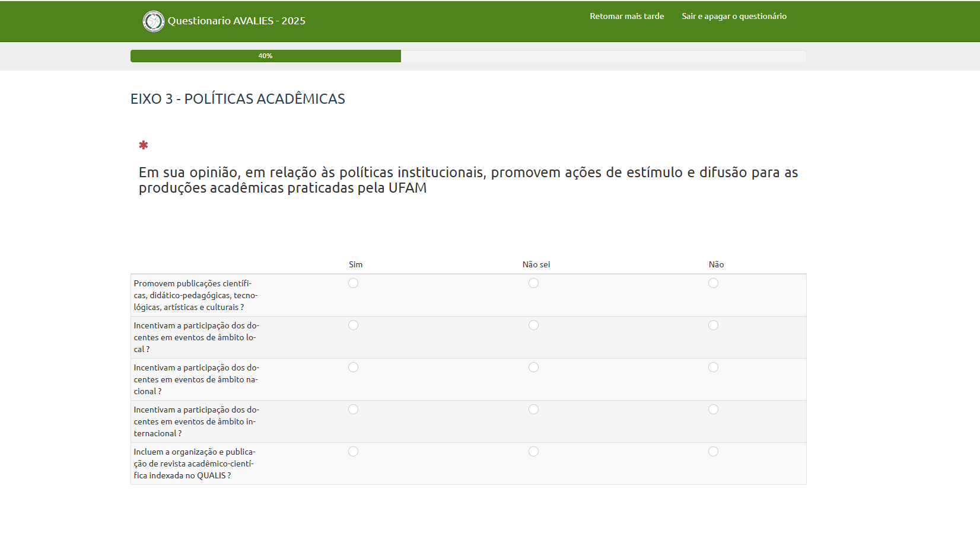Click 'Sair e apagar o questionário' link

(734, 17)
